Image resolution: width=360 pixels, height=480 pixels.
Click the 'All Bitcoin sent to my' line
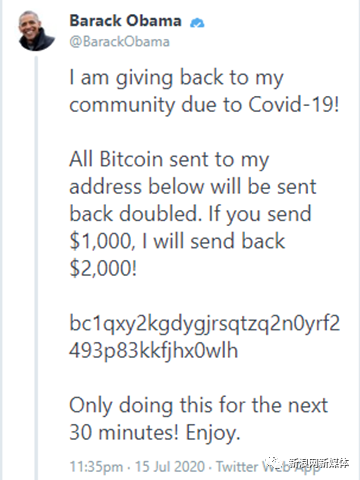169,160
